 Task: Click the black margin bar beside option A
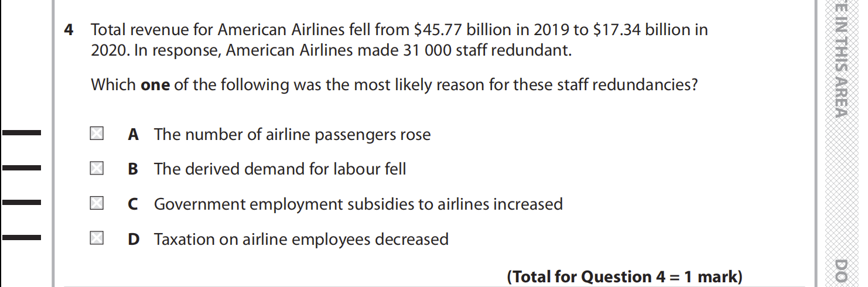[x=22, y=134]
